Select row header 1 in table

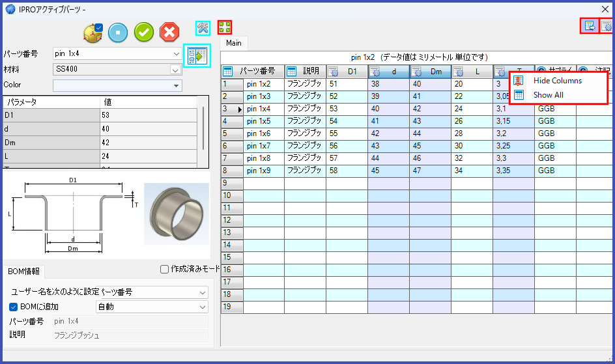tap(232, 84)
